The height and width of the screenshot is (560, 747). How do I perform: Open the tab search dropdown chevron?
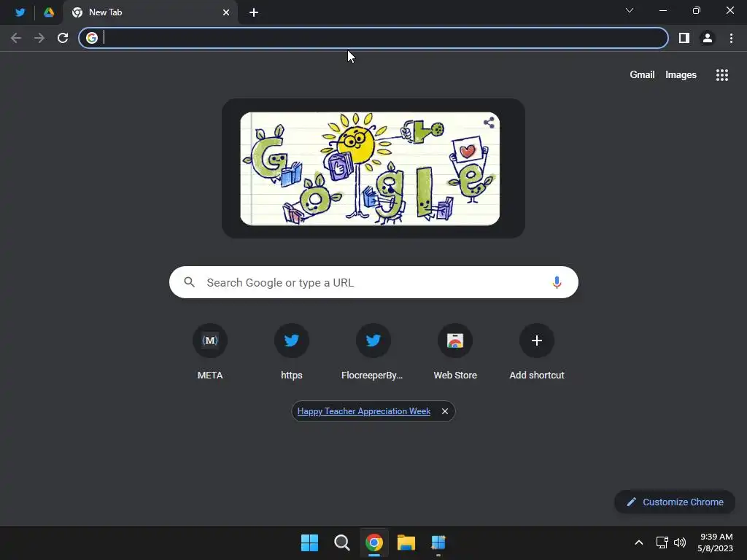[630, 10]
